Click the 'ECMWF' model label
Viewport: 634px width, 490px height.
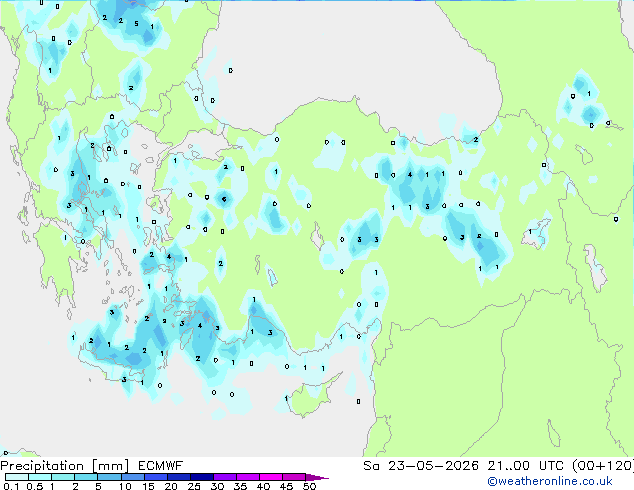[x=161, y=466]
